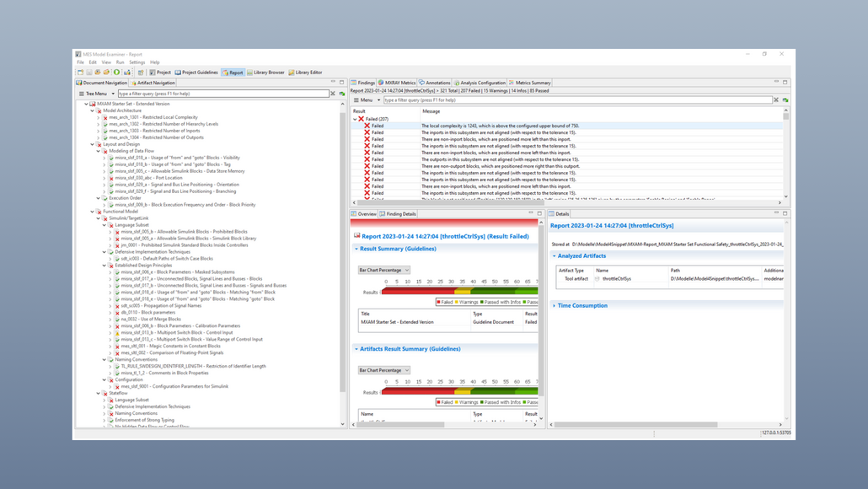
Task: Collapse the Model Architecture tree node
Action: [92, 110]
